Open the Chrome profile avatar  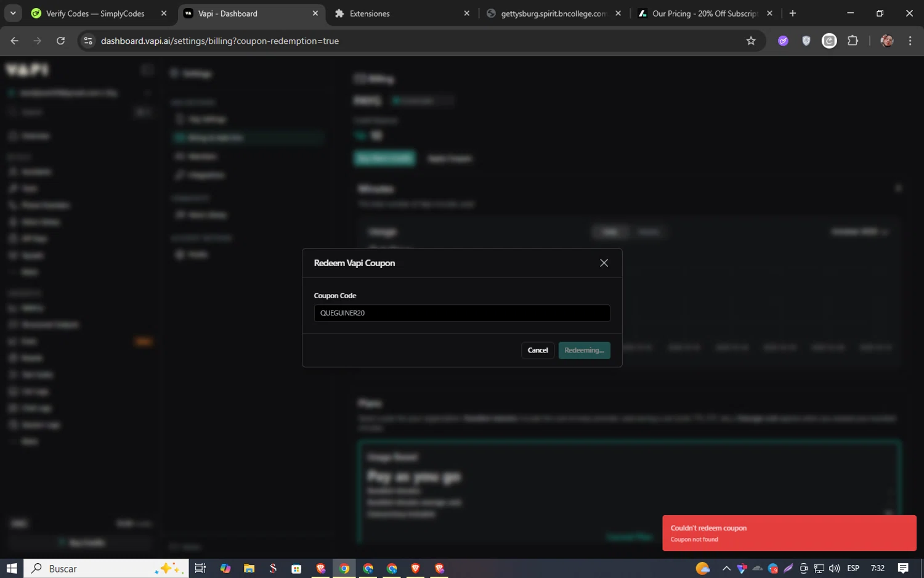887,41
